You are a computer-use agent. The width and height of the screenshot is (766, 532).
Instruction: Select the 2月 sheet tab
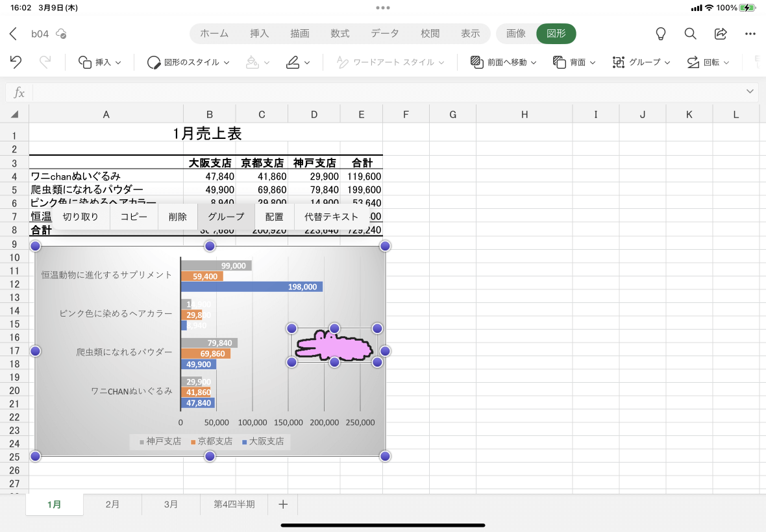[x=112, y=503]
